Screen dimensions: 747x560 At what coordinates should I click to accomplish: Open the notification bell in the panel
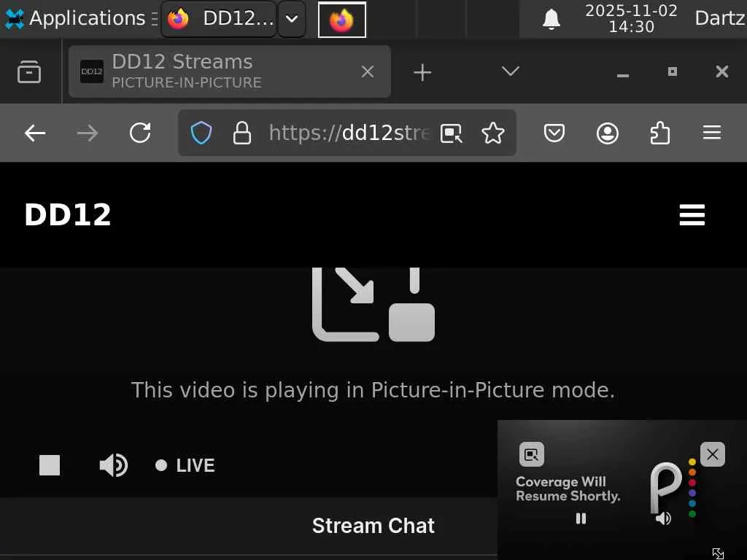551,19
